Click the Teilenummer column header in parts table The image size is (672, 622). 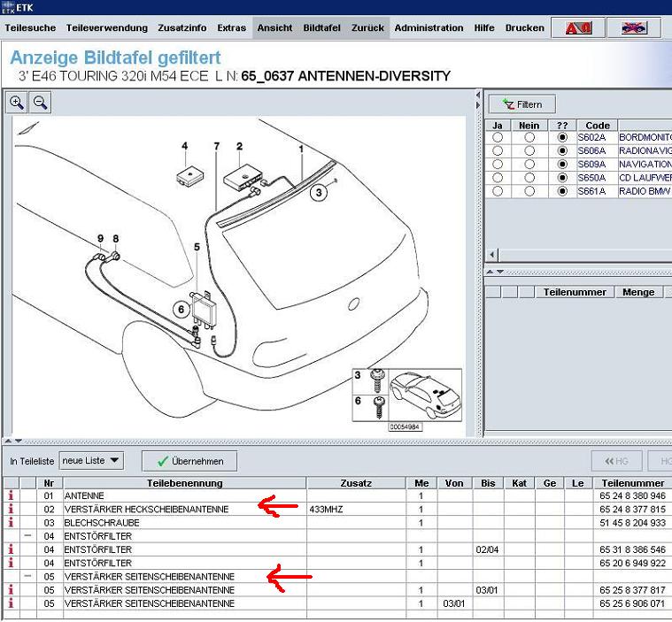632,483
